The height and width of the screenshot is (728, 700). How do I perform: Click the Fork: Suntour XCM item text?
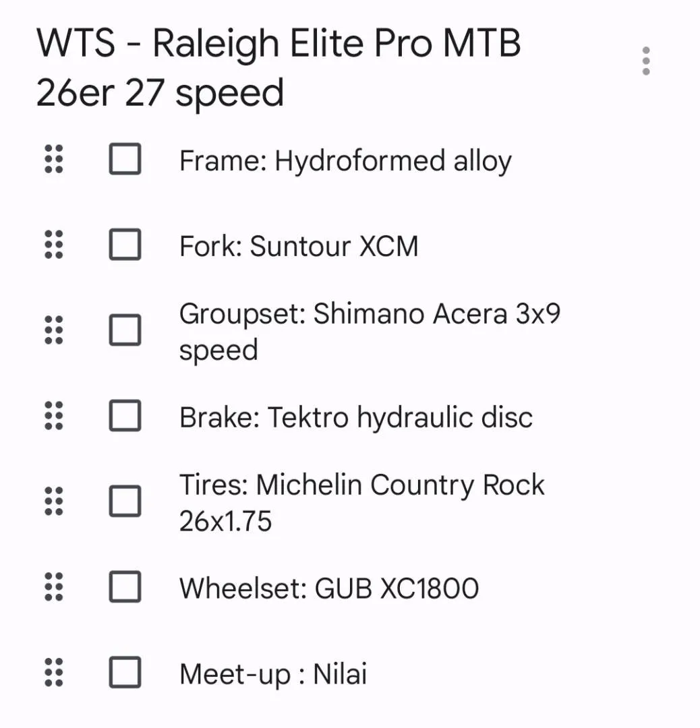click(299, 247)
